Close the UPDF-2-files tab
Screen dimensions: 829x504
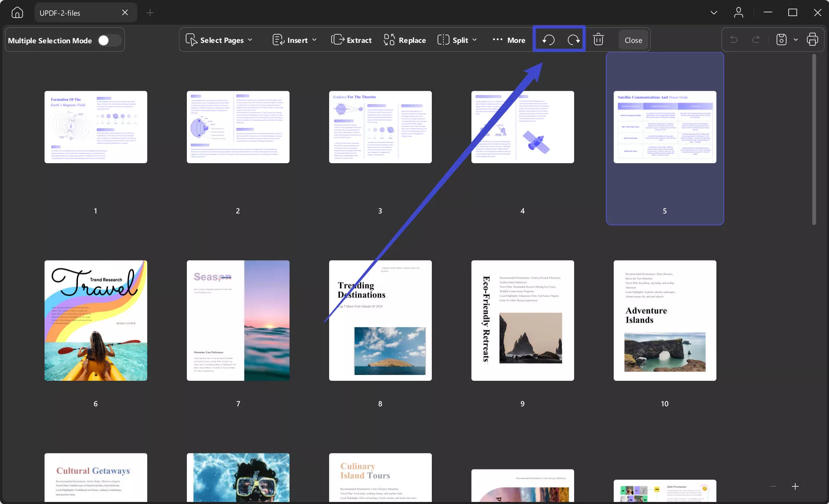[125, 13]
